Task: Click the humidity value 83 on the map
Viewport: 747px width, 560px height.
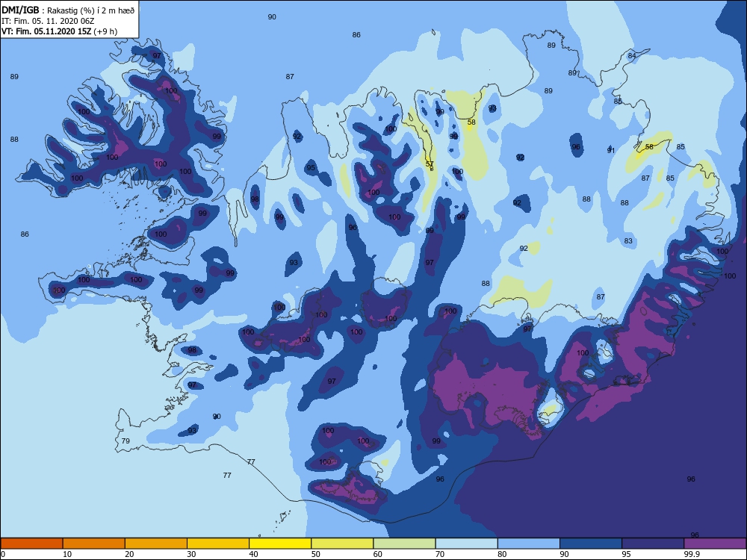Action: tap(628, 241)
